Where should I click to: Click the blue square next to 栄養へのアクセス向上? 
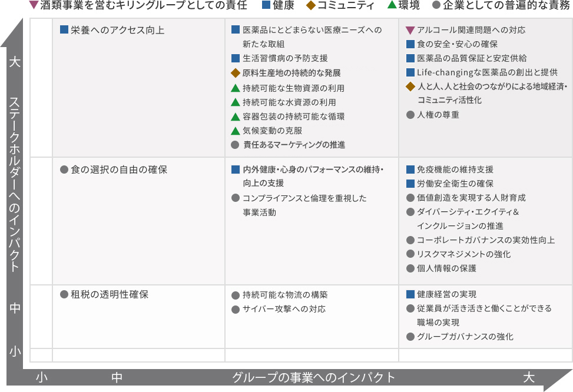coord(64,30)
